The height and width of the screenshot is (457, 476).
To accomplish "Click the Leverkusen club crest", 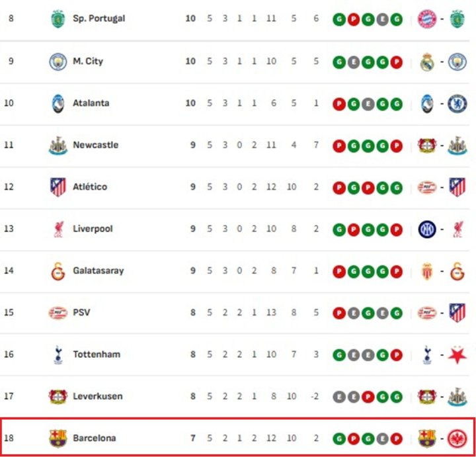I will [58, 397].
